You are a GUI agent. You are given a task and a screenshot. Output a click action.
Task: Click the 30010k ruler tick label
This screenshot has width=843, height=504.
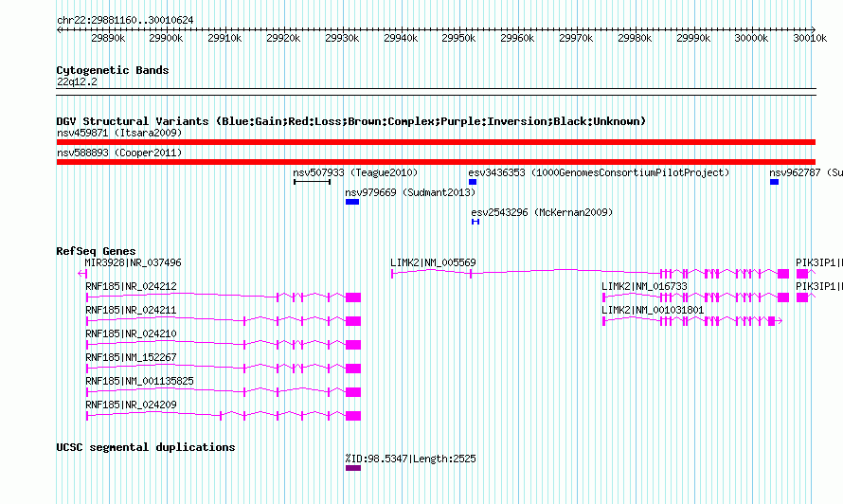coord(810,38)
